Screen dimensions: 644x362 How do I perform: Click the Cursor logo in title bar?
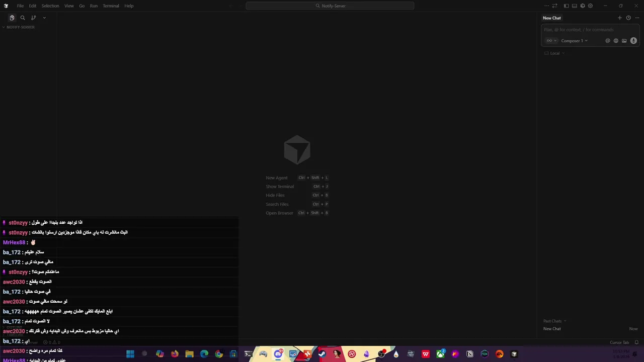6,6
